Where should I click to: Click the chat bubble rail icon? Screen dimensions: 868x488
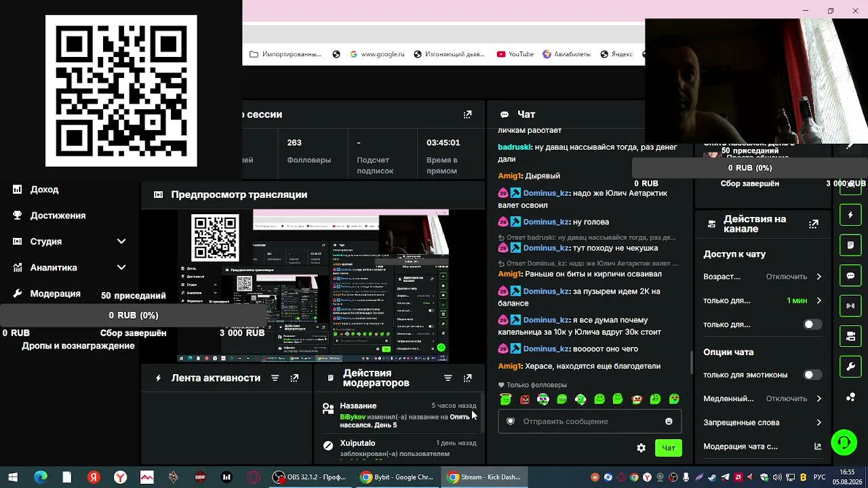[x=850, y=276]
